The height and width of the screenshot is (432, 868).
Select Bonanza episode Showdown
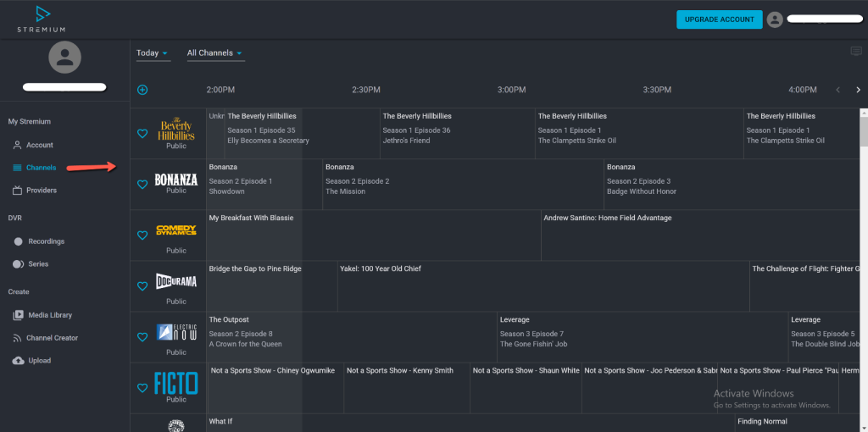point(264,184)
